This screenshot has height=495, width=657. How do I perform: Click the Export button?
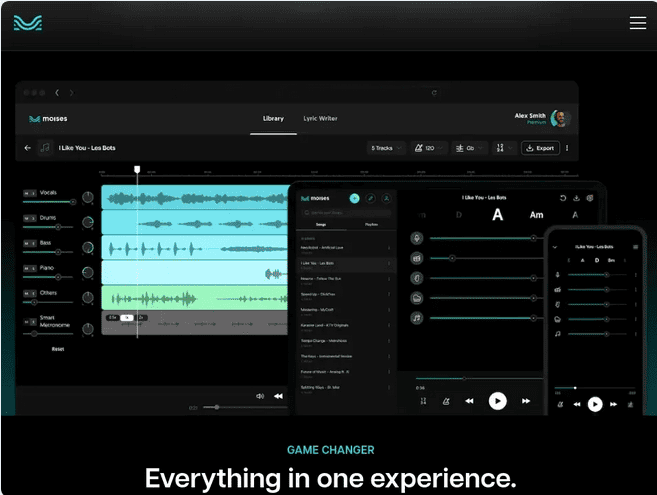[x=540, y=148]
